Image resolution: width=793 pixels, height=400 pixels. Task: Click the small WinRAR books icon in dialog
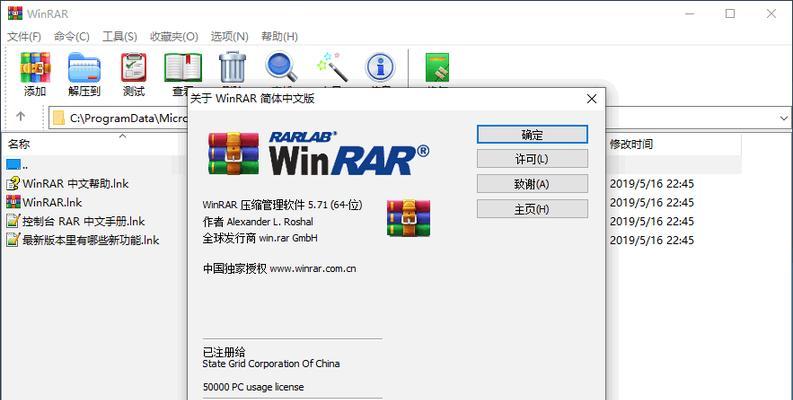coord(409,218)
